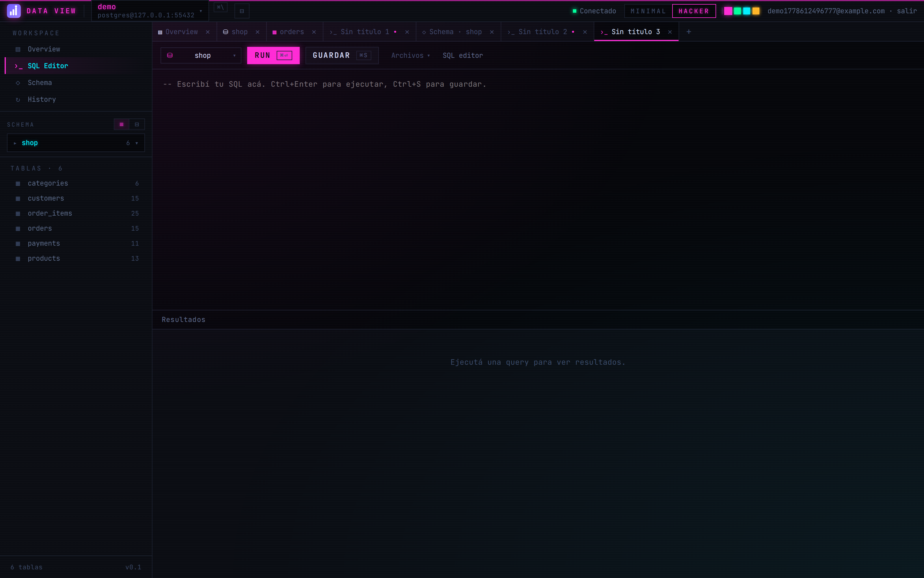Close the Sin título 2 tab

[585, 32]
